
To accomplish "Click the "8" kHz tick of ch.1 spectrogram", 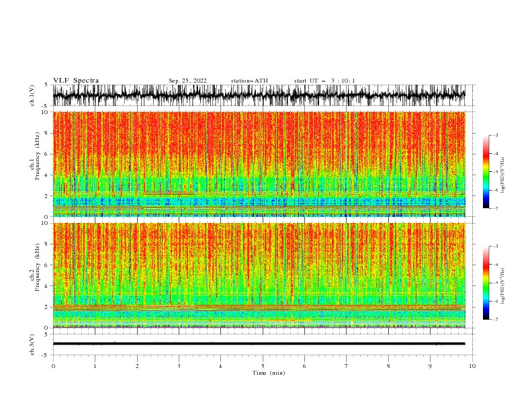I will point(47,133).
